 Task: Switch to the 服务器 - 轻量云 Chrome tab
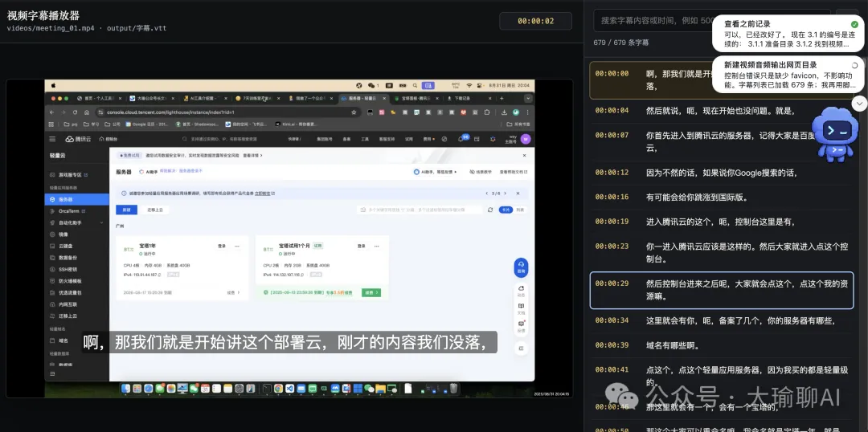coord(363,99)
